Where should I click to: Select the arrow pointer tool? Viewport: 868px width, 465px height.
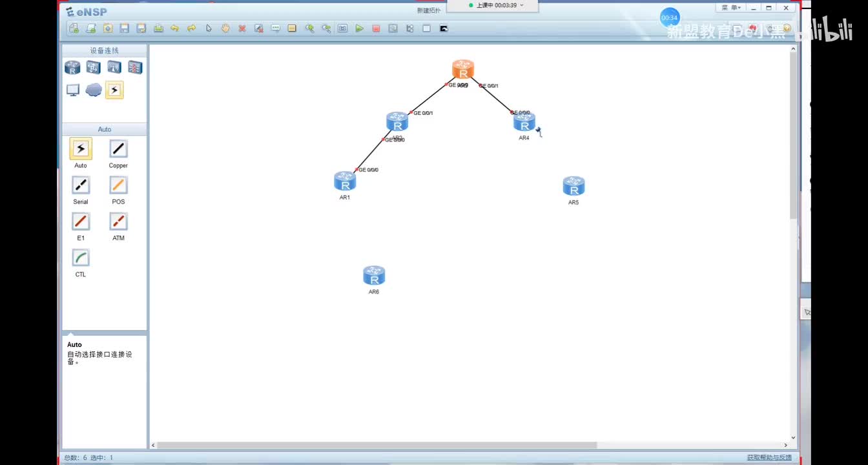[x=209, y=28]
